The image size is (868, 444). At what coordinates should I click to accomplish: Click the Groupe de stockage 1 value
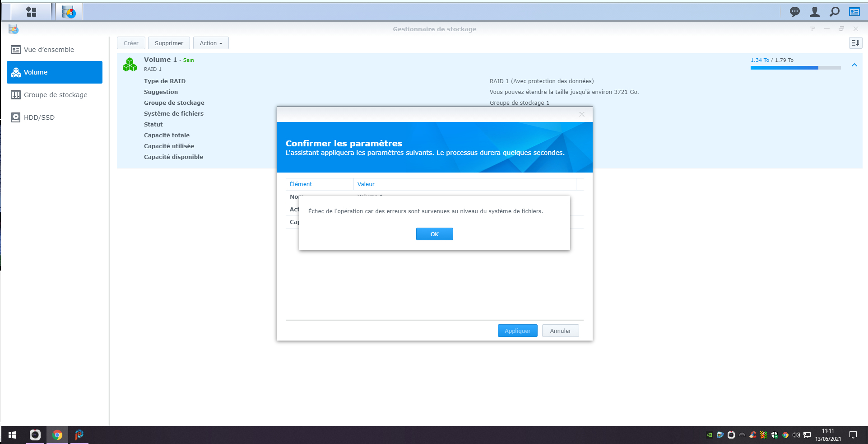(x=520, y=103)
